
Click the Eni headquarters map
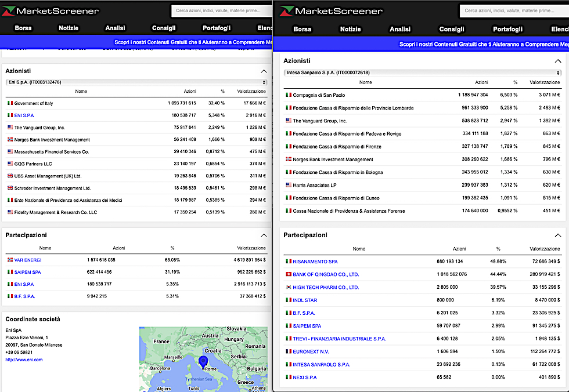coord(204,360)
